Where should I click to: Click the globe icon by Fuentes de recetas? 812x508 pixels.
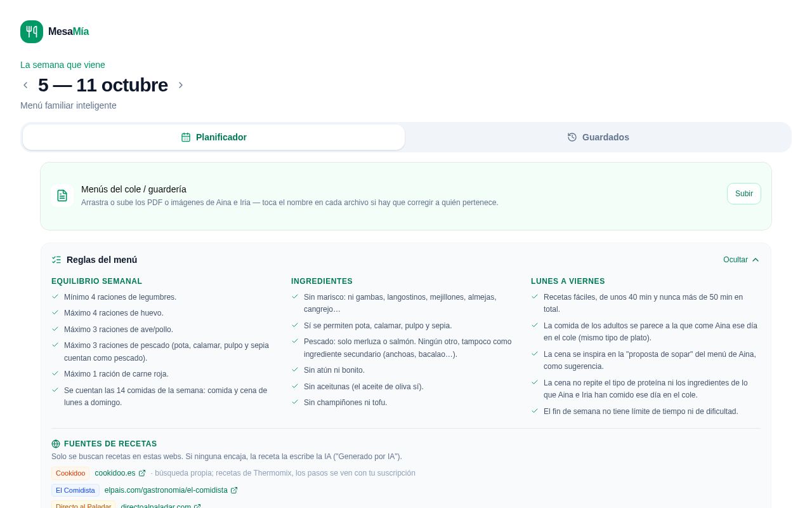pyautogui.click(x=56, y=444)
